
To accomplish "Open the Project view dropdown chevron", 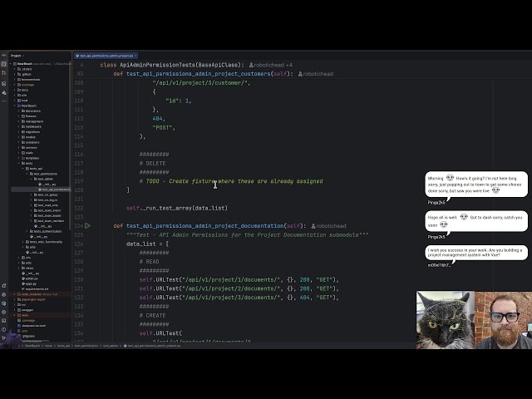I will click(23, 56).
